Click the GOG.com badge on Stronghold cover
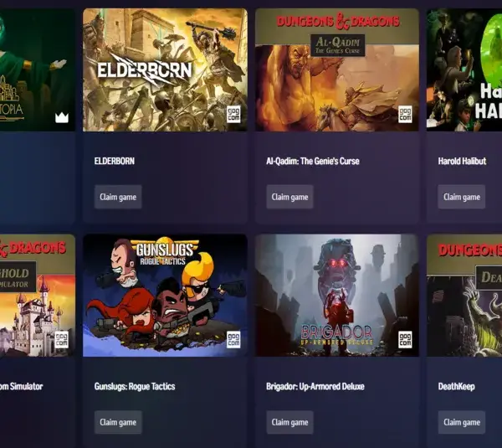 tap(61, 340)
